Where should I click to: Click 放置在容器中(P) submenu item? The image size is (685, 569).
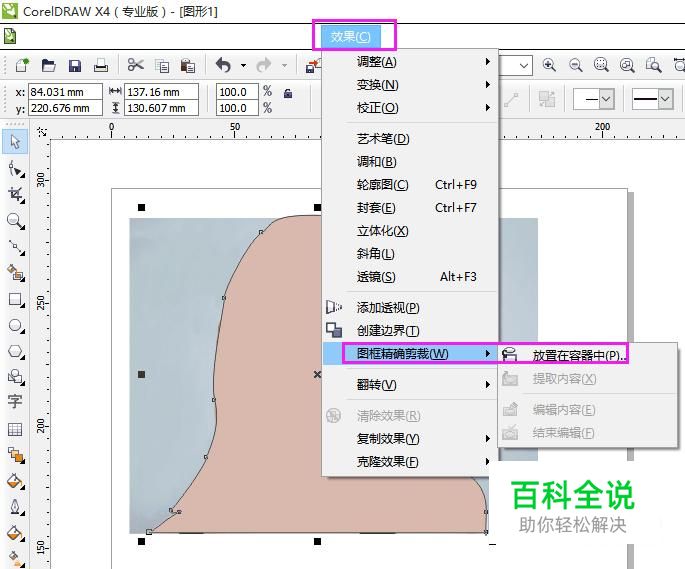(588, 356)
